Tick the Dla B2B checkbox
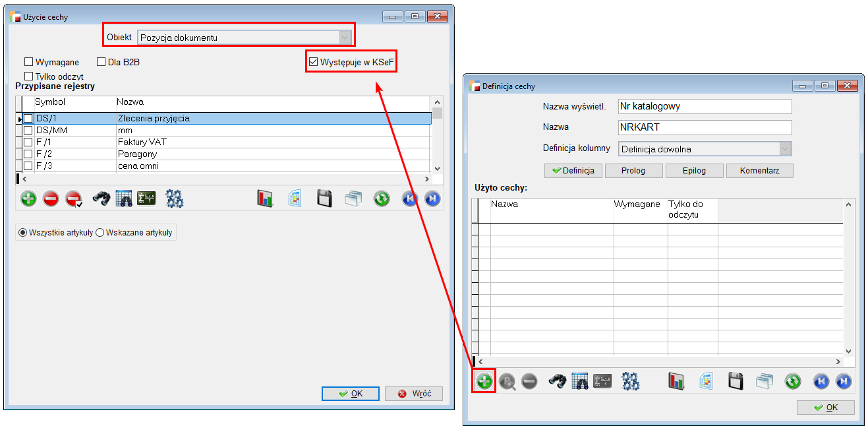Screen dimensions: 868x428 101,63
